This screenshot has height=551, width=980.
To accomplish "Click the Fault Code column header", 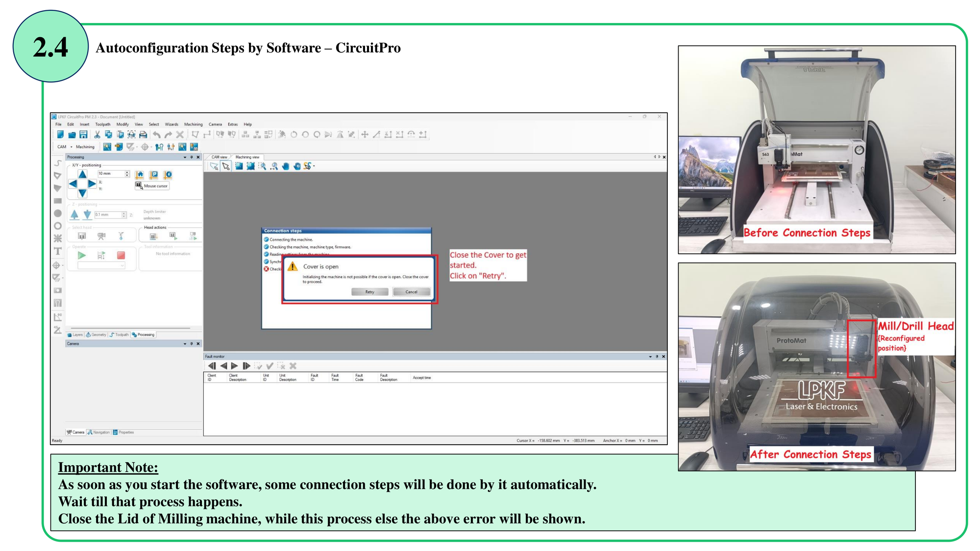I will click(x=359, y=378).
